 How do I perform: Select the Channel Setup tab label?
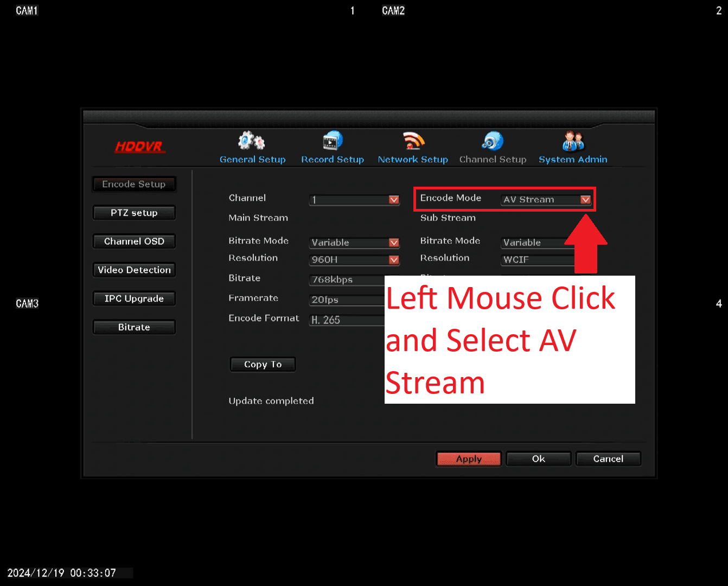coord(493,160)
